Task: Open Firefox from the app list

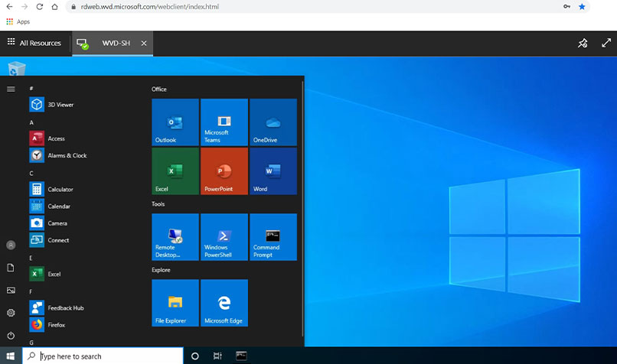Action: tap(56, 325)
